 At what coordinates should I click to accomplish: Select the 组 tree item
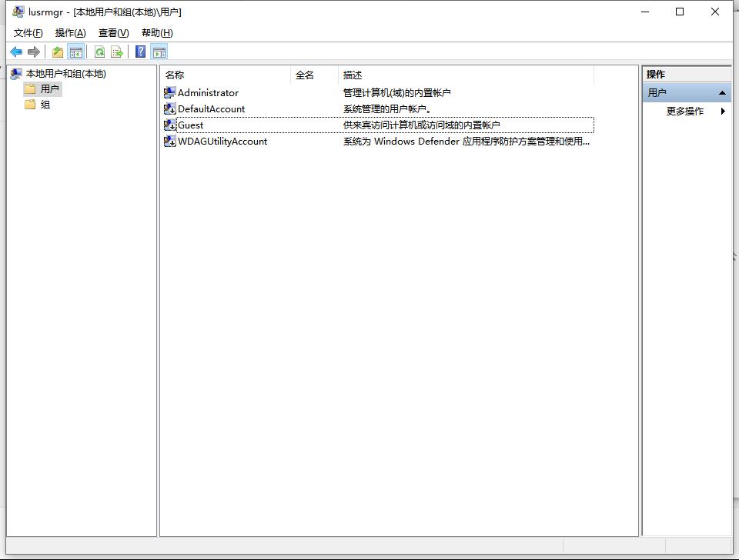(45, 104)
